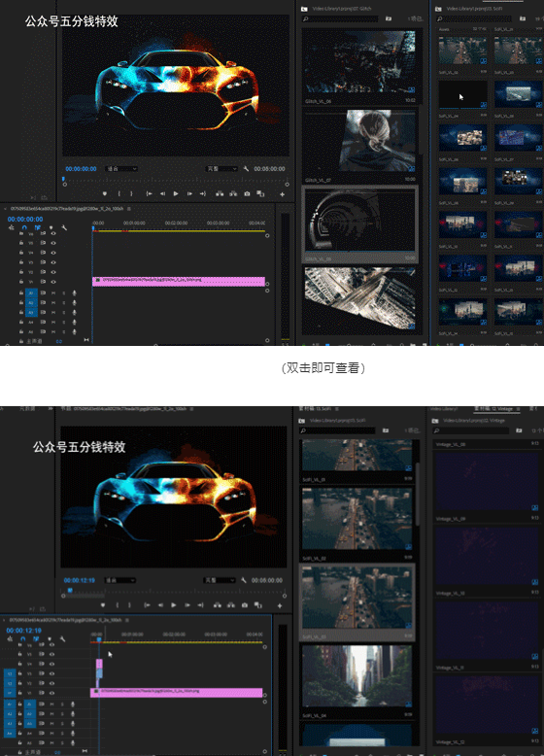Open panel menu beside the 13. SciFi bin tab
This screenshot has width=544, height=756.
coord(336,409)
